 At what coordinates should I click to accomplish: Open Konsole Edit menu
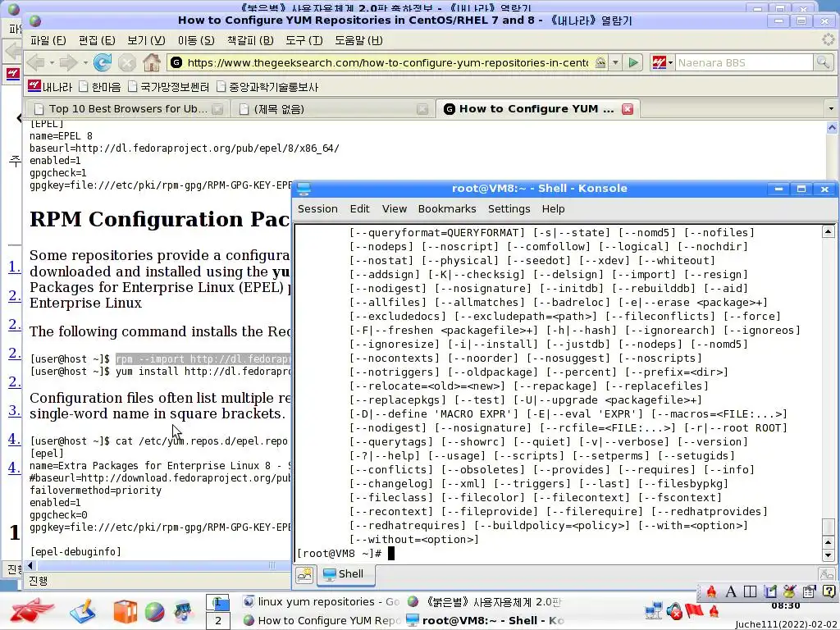point(359,209)
